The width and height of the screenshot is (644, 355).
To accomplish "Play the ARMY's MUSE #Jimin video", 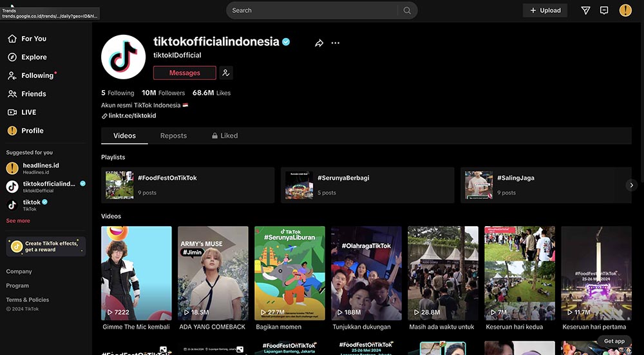I will (213, 273).
